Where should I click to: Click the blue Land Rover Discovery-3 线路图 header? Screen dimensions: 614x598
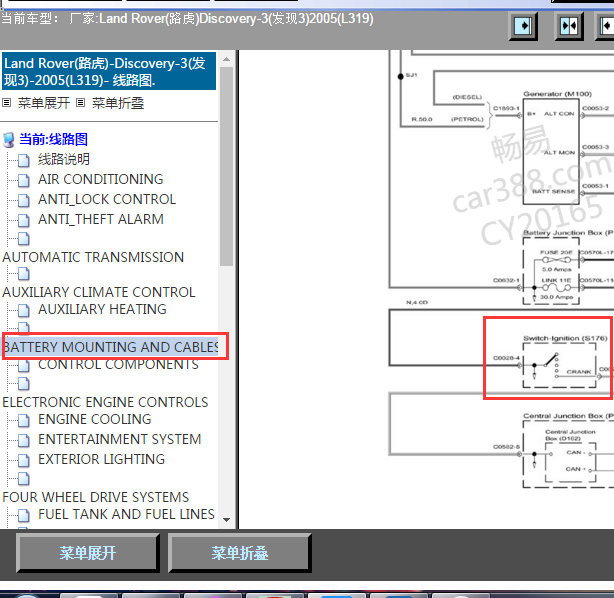(109, 71)
